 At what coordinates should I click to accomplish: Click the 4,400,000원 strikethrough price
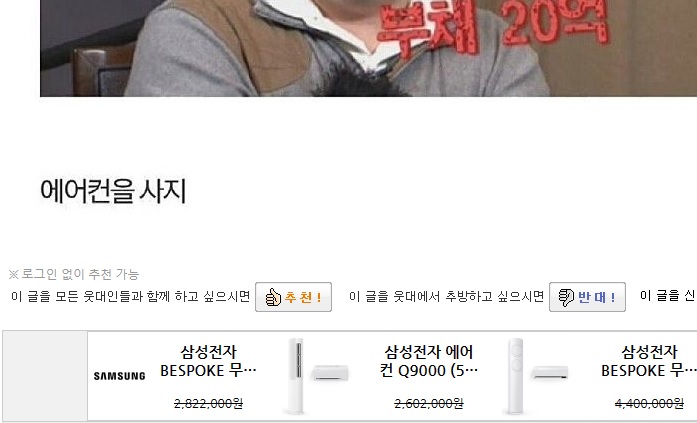(649, 403)
